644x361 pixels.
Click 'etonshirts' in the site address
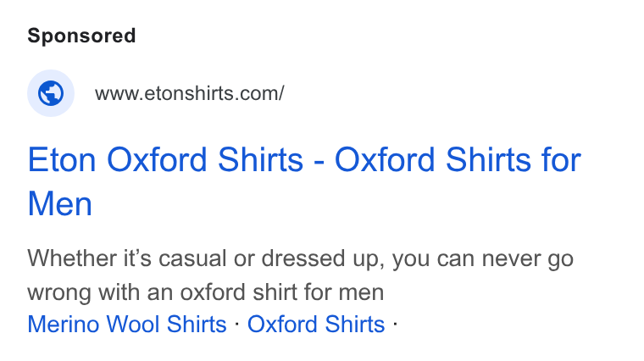[189, 93]
